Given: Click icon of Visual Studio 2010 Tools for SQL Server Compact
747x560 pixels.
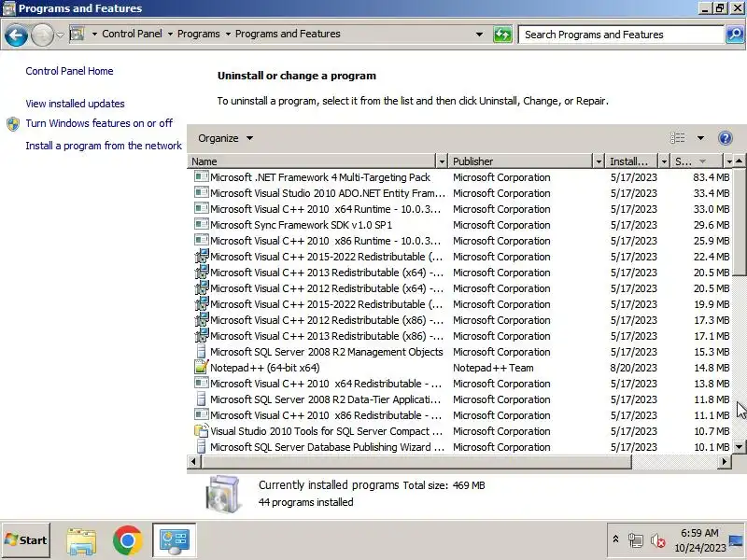Looking at the screenshot, I should pos(202,431).
